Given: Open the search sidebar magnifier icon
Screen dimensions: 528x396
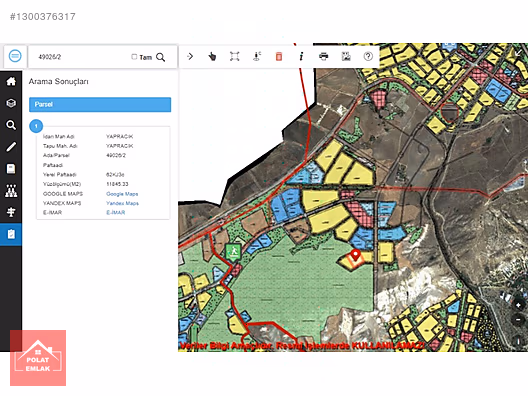Looking at the screenshot, I should pyautogui.click(x=11, y=125).
